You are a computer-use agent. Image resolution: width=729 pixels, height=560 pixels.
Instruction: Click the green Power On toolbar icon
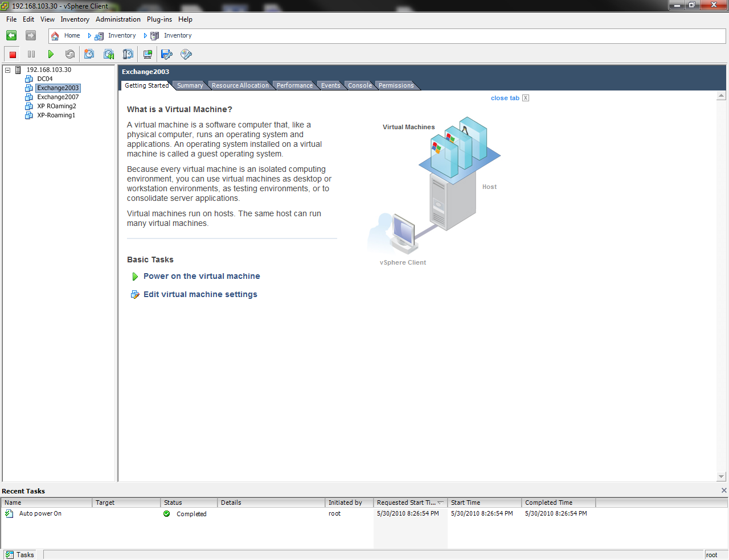click(51, 55)
